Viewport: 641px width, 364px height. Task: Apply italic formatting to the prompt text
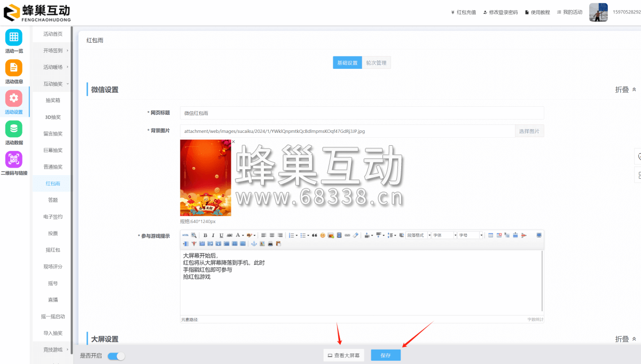(213, 235)
